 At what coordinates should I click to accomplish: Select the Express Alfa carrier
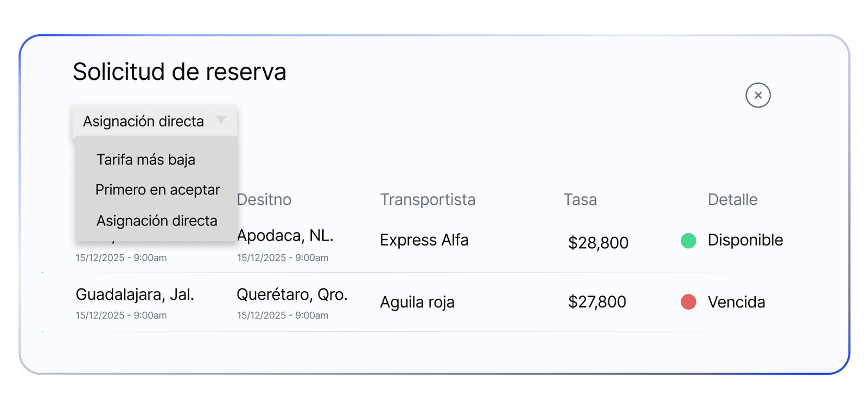(x=424, y=240)
